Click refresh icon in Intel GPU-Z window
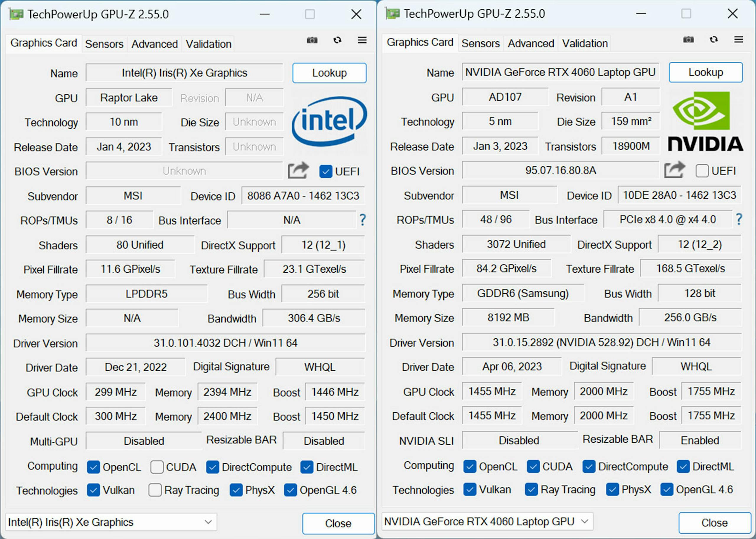The width and height of the screenshot is (756, 539). pyautogui.click(x=337, y=40)
